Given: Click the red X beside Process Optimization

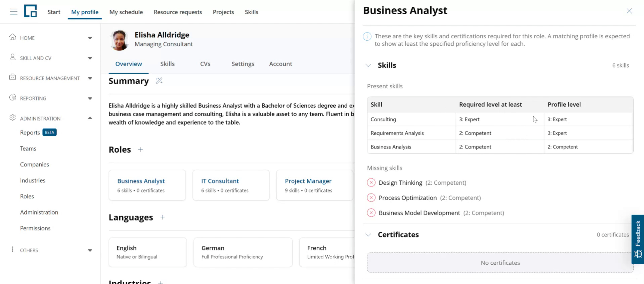Looking at the screenshot, I should (x=371, y=198).
